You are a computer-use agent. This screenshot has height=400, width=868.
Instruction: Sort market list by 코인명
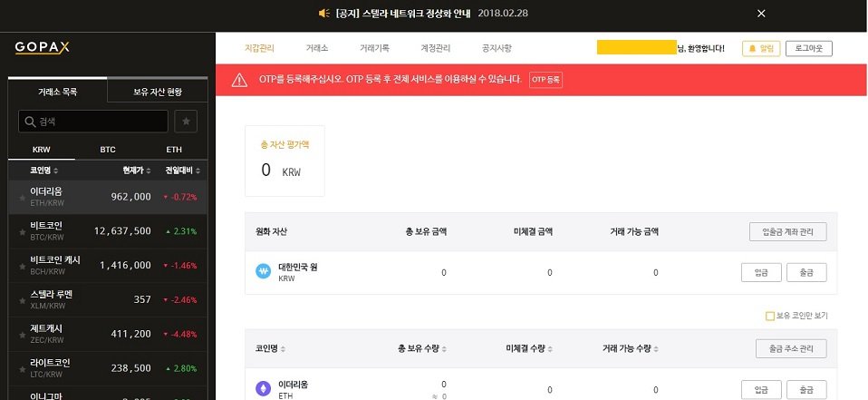(45, 170)
